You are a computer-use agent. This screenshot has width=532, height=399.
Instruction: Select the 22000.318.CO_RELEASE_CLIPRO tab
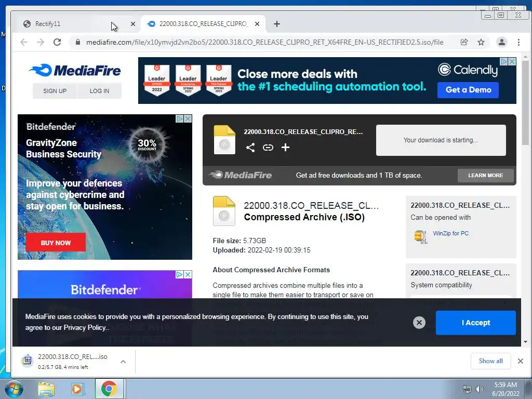[x=203, y=24]
